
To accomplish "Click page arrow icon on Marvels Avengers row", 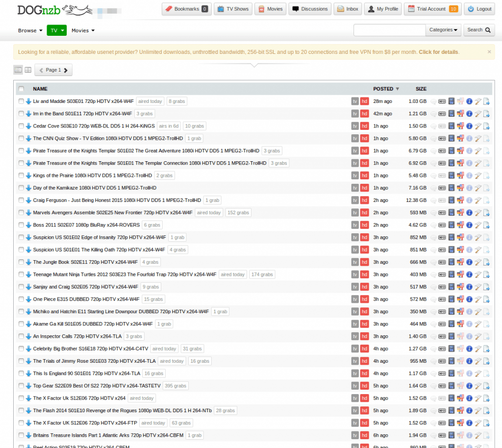I will click(486, 213).
